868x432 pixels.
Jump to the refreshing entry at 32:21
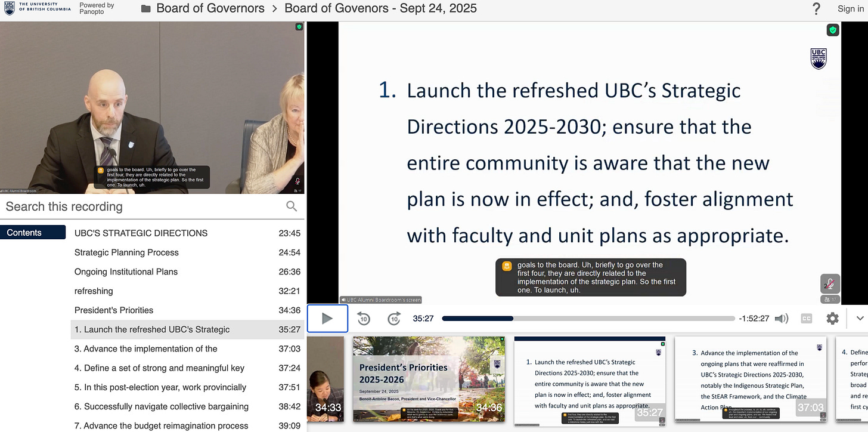click(187, 291)
